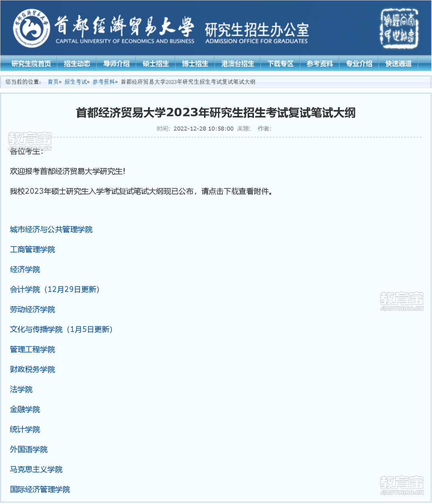Click the article title heading text

[216, 113]
